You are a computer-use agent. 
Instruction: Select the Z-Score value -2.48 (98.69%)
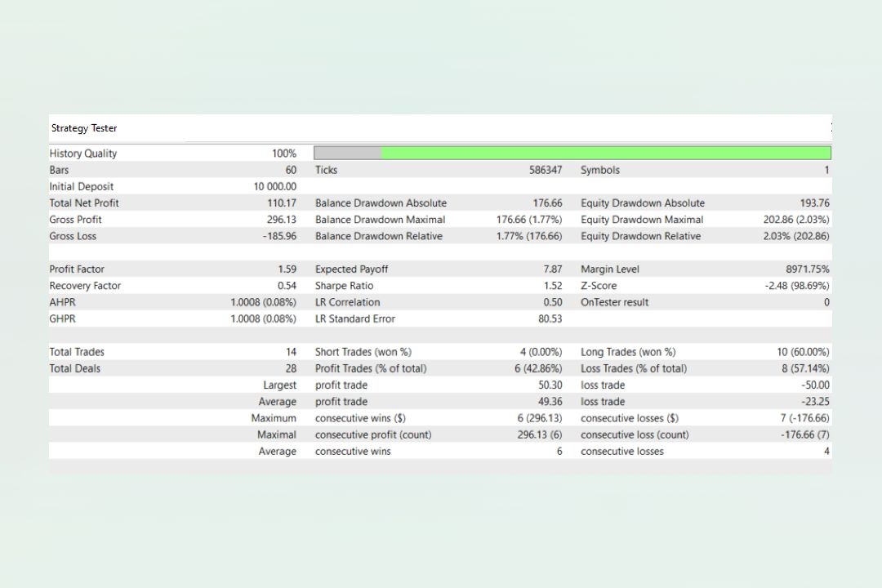pos(796,286)
